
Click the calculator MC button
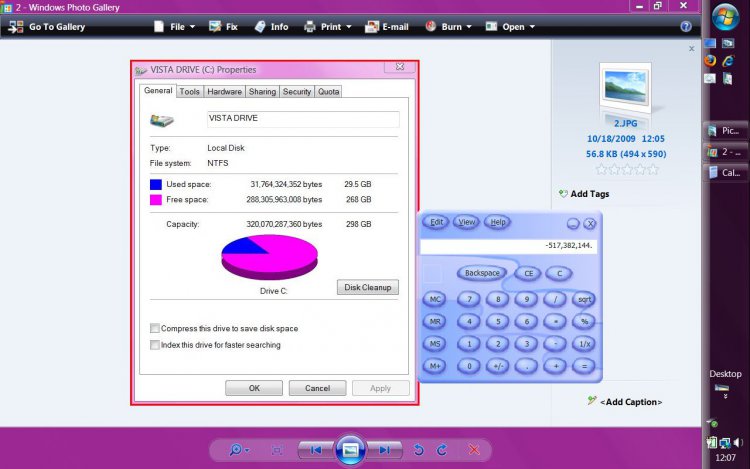435,299
